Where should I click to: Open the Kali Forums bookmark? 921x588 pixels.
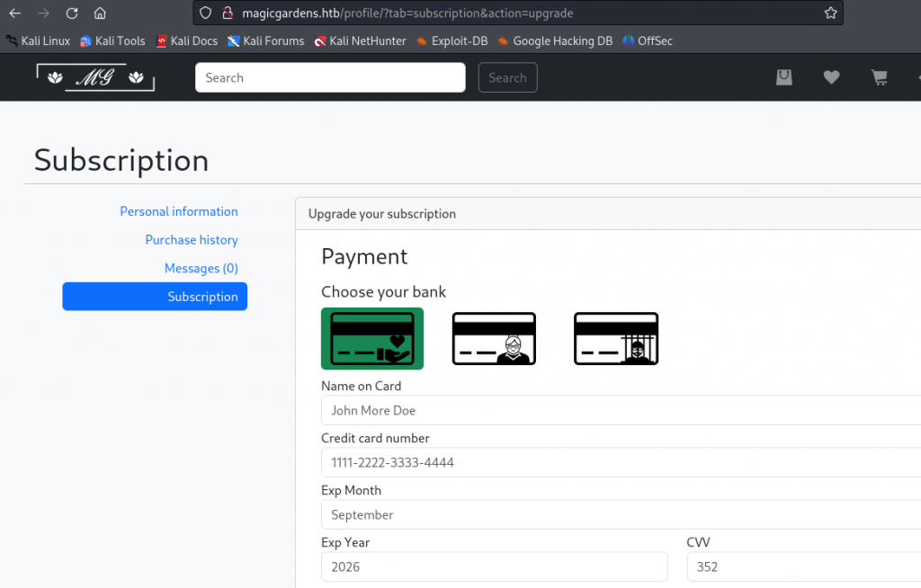(266, 41)
